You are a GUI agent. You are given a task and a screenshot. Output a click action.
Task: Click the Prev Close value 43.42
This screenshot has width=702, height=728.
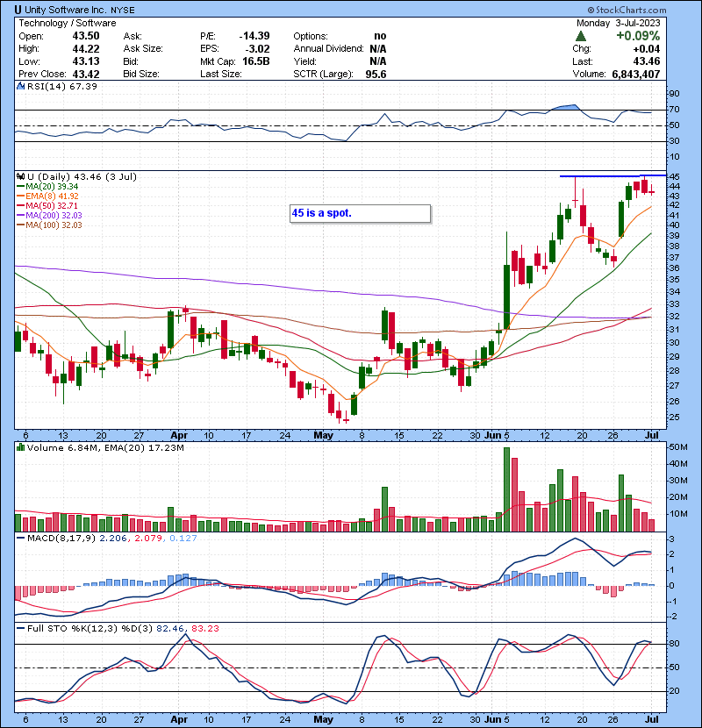[x=86, y=74]
